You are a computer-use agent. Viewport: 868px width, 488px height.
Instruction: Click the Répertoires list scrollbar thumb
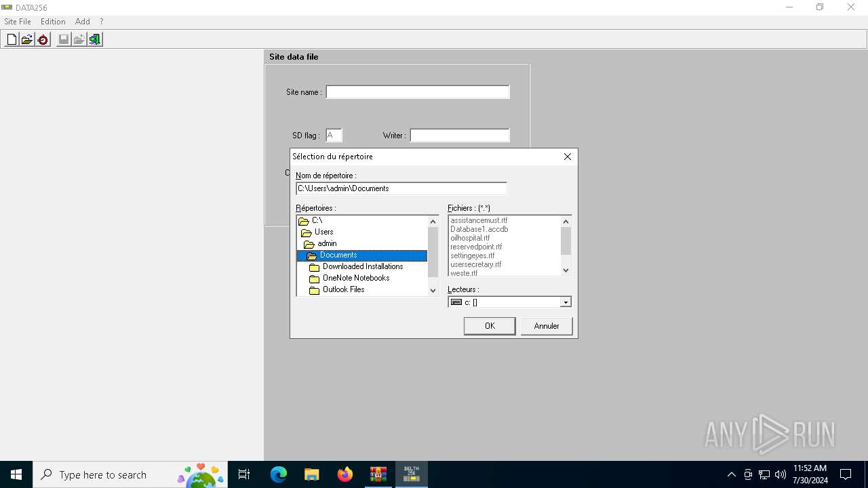click(433, 252)
